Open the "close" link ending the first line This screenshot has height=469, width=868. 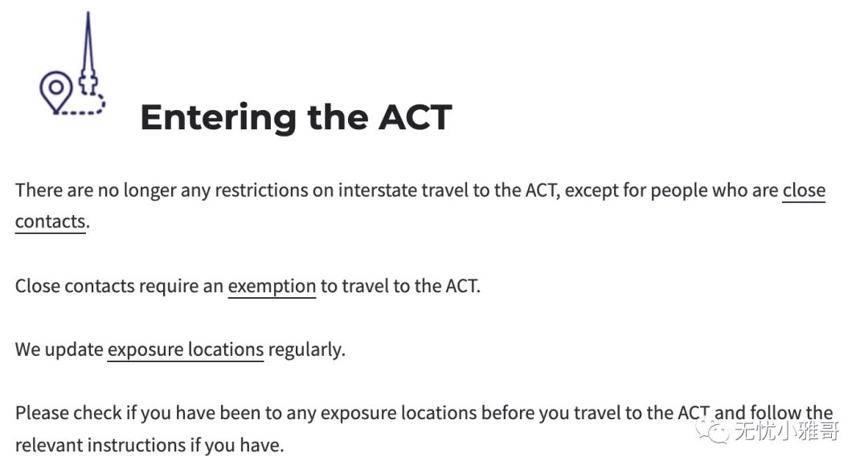[803, 190]
